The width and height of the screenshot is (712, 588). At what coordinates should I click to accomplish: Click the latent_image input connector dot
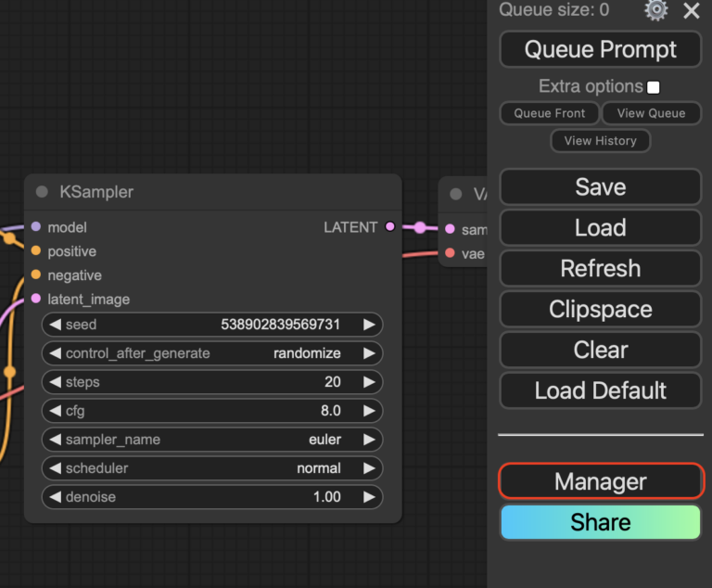tap(36, 299)
